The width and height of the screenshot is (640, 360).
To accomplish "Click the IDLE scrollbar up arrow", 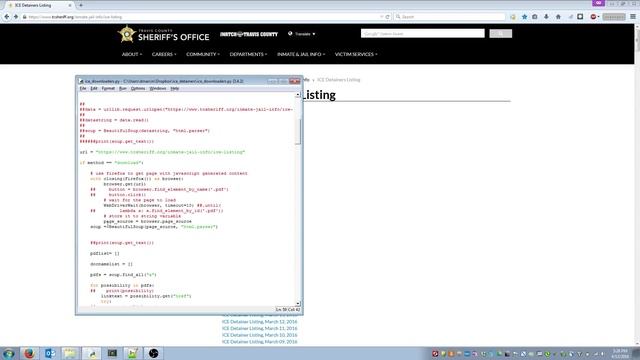I will [298, 95].
